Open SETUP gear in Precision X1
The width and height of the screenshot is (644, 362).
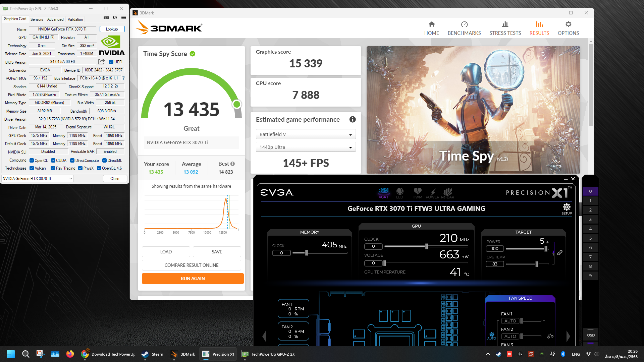[x=567, y=208]
